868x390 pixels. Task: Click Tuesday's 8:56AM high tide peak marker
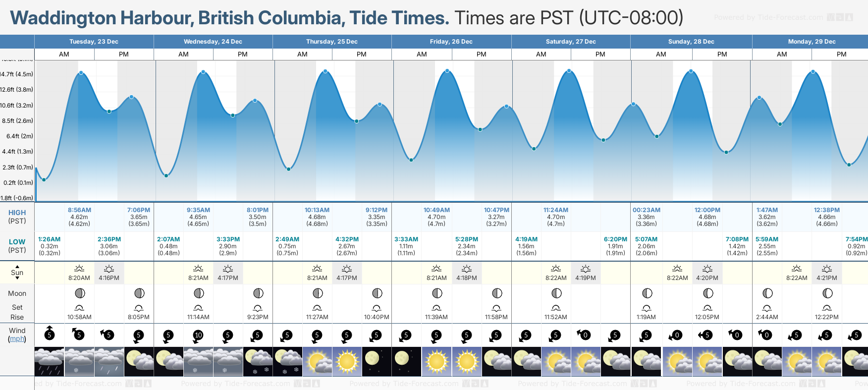pos(81,73)
